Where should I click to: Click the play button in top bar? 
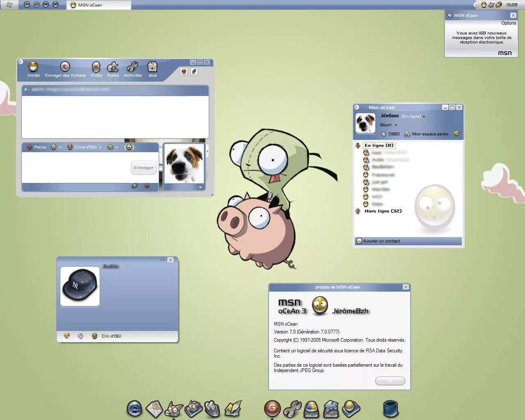[x=27, y=5]
